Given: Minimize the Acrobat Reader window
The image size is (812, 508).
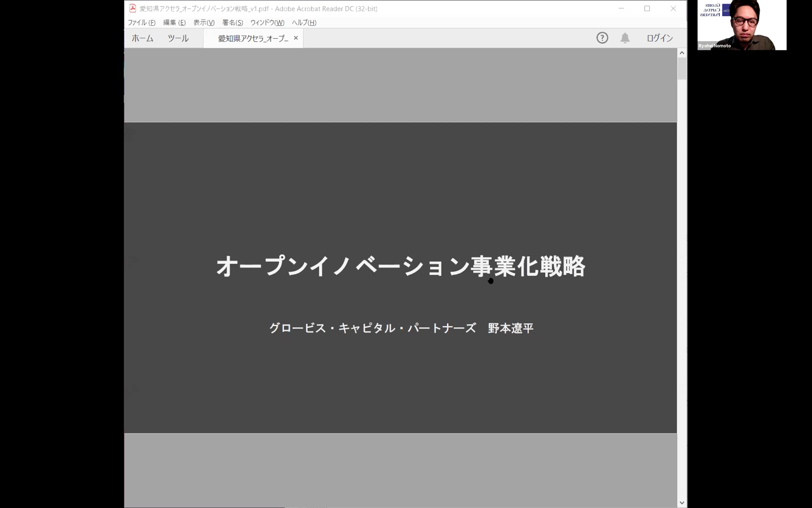Looking at the screenshot, I should [x=621, y=8].
